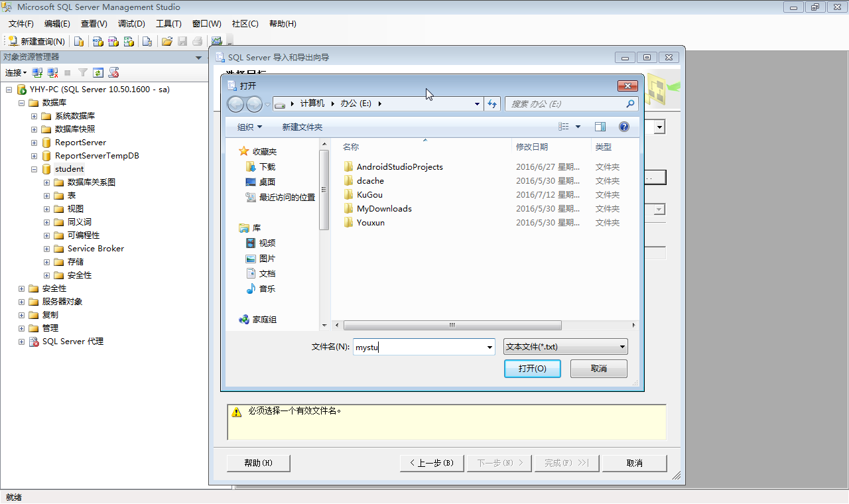Click 上一步(B) button in wizard
Image resolution: width=849 pixels, height=504 pixels.
tap(432, 463)
